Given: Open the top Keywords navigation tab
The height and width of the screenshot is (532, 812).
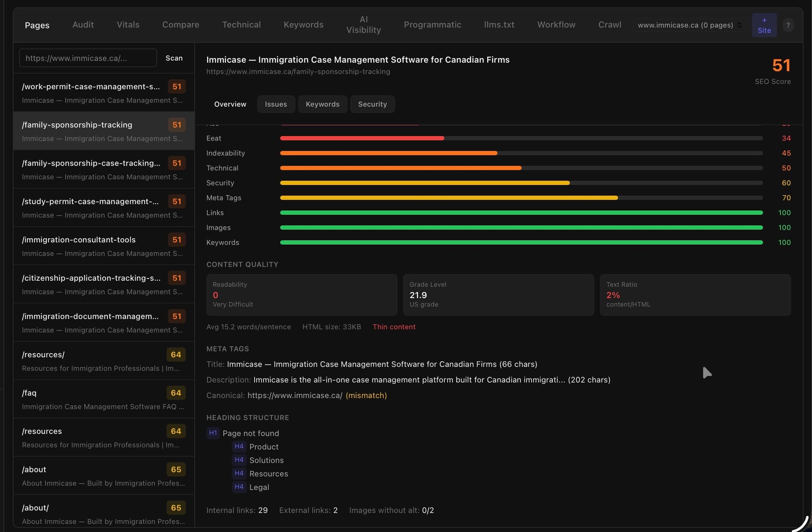Looking at the screenshot, I should pos(303,25).
